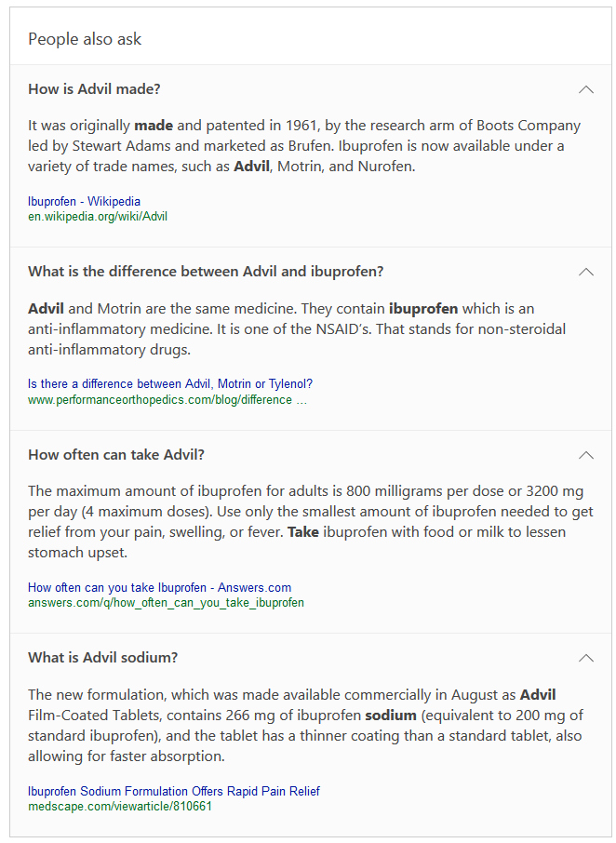The height and width of the screenshot is (843, 616).
Task: Collapse the Advil versus ibuprofen difference chevron
Action: click(x=585, y=272)
